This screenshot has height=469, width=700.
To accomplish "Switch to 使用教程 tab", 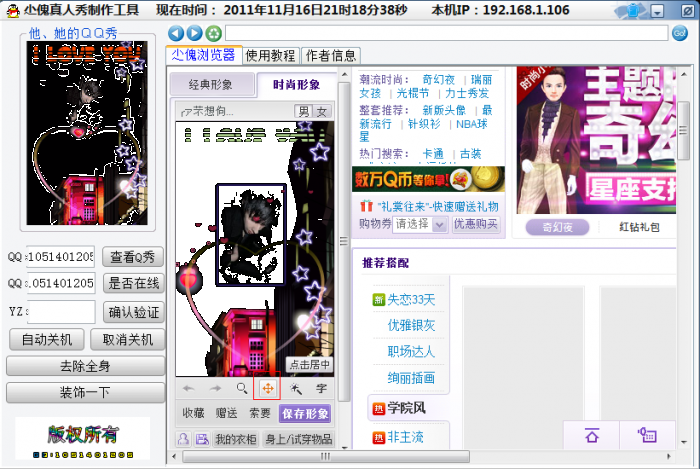I will [x=270, y=55].
